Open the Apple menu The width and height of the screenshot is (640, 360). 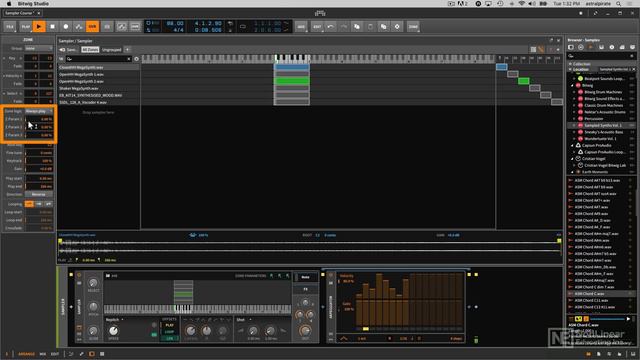tap(9, 3)
